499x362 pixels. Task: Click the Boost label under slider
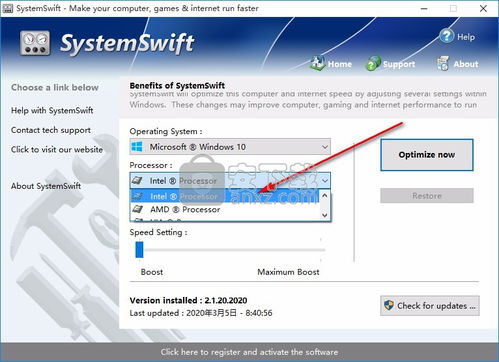pyautogui.click(x=152, y=272)
